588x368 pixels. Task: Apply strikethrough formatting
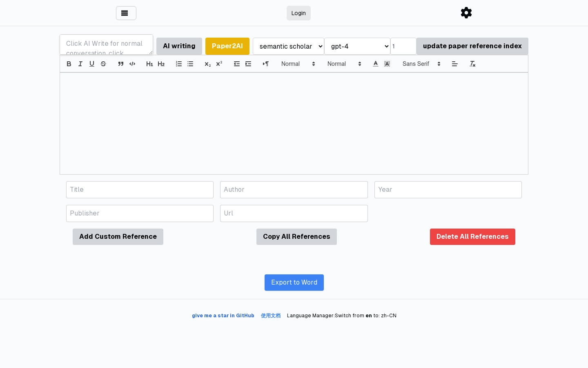tap(103, 64)
